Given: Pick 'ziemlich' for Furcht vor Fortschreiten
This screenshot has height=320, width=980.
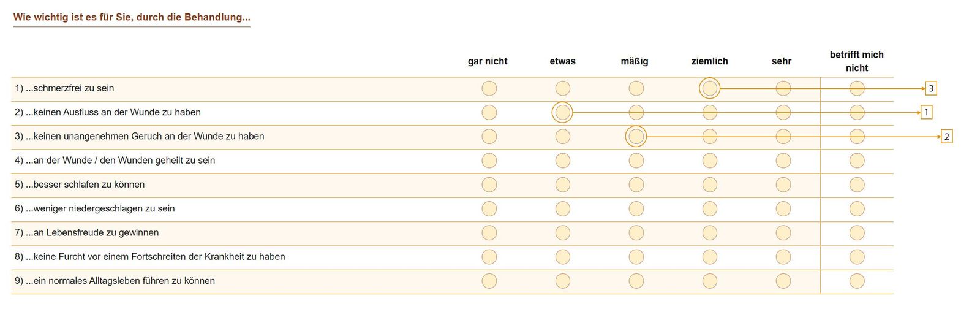Looking at the screenshot, I should [709, 257].
